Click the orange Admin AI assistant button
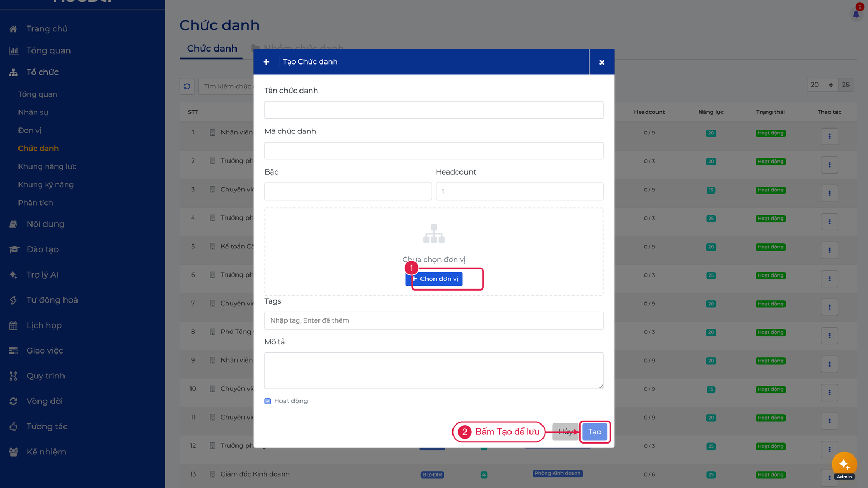This screenshot has height=488, width=868. pyautogui.click(x=844, y=465)
